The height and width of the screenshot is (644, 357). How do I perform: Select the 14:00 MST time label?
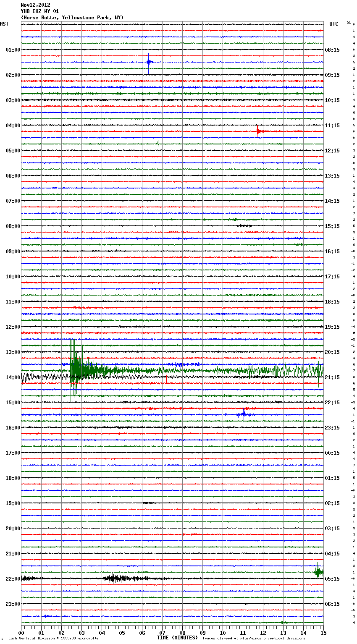[13, 377]
